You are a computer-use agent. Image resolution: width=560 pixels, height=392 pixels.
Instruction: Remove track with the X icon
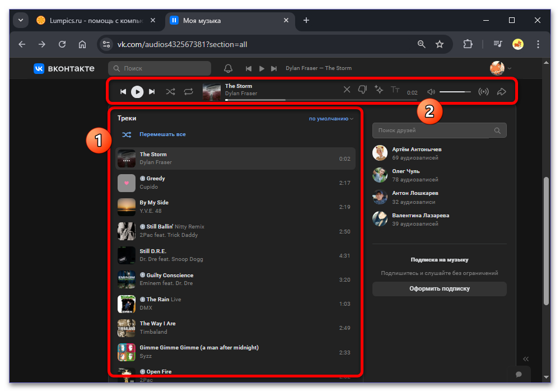pos(347,90)
